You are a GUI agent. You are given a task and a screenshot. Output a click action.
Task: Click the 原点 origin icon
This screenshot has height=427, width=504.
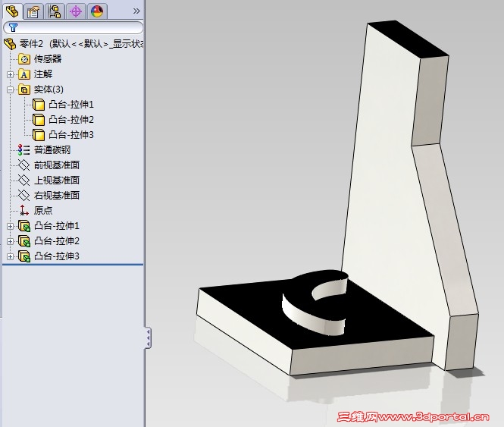pyautogui.click(x=24, y=210)
